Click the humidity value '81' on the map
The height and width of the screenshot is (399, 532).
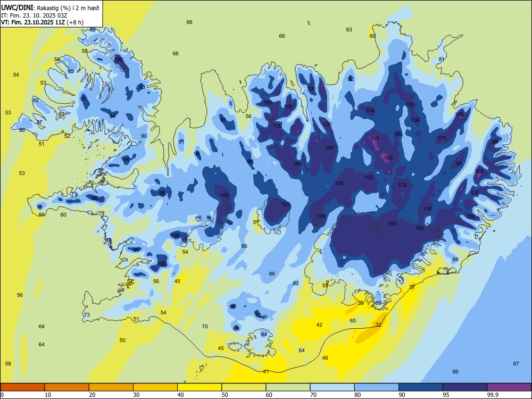point(442,60)
